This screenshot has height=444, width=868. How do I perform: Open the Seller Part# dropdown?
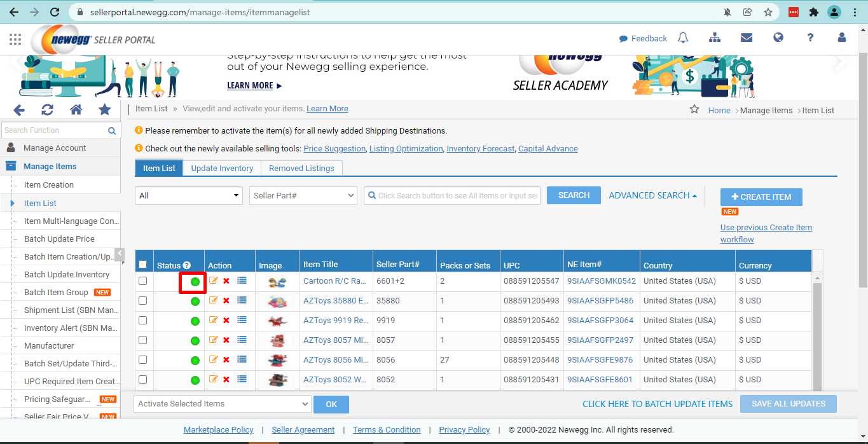tap(303, 195)
